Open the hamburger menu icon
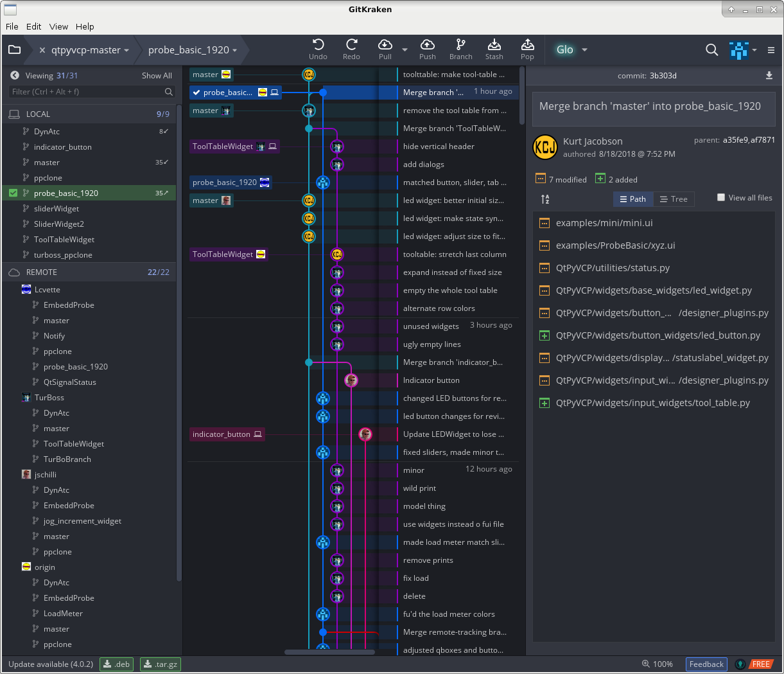784x674 pixels. pos(771,50)
